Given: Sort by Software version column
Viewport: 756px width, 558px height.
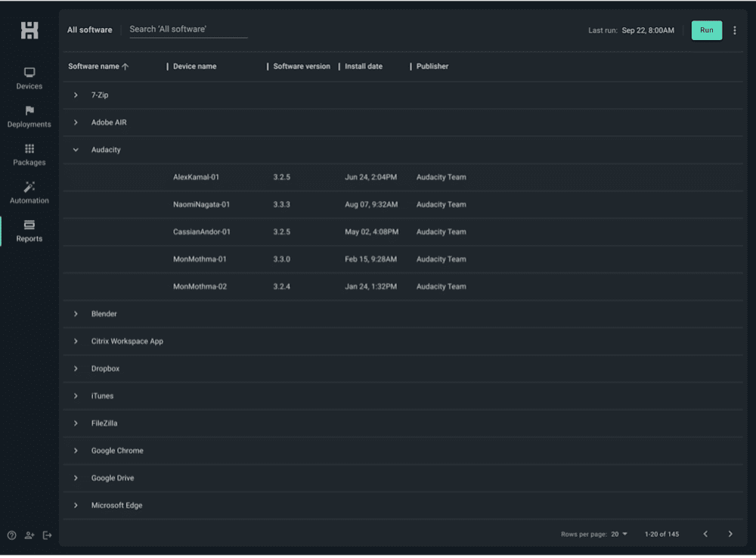Looking at the screenshot, I should (x=302, y=67).
